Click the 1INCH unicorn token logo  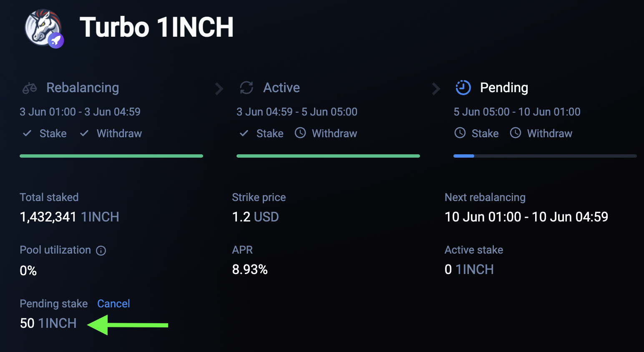[42, 26]
